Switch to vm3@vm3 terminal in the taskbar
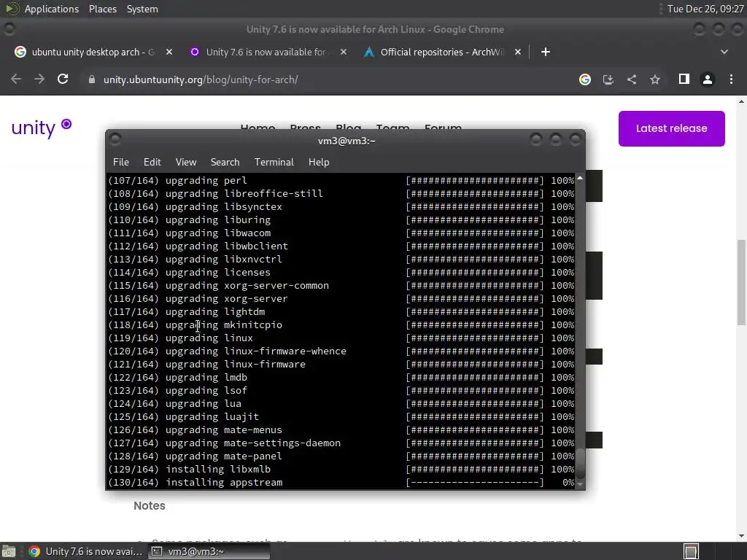This screenshot has width=747, height=560. pos(209,551)
